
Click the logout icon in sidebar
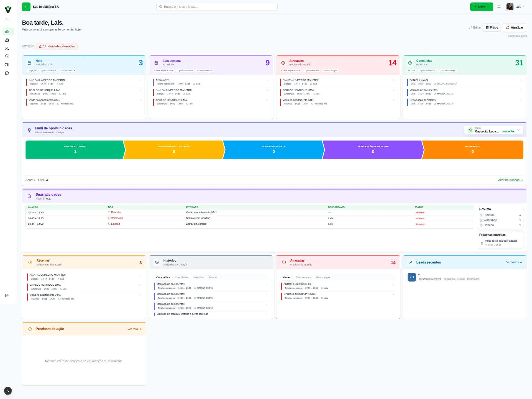7,295
